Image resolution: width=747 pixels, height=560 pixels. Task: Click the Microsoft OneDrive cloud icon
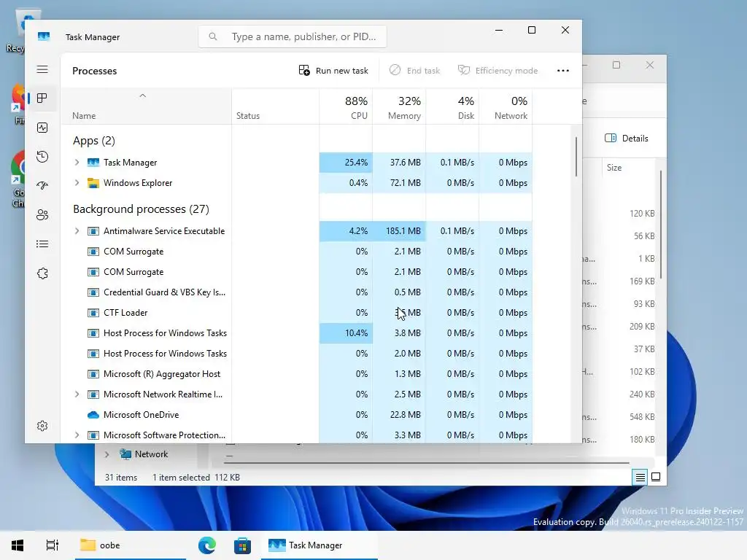click(93, 415)
